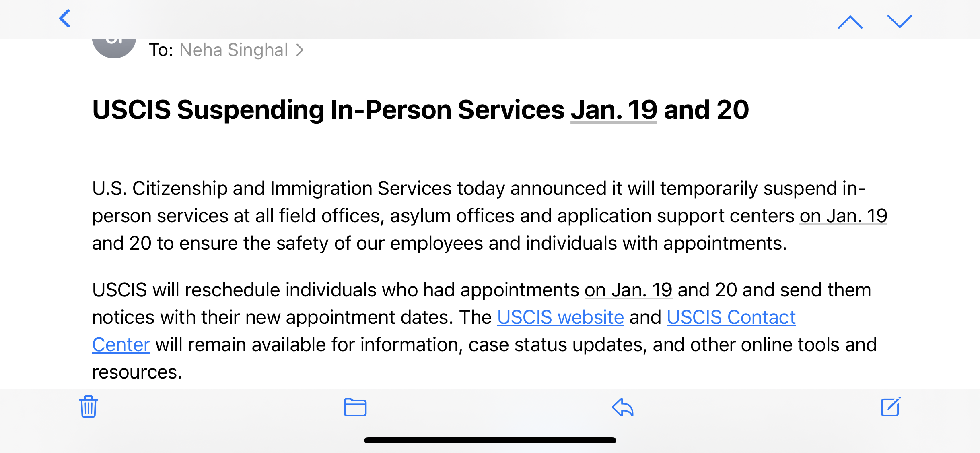Show the next message with down arrow
This screenshot has height=453, width=980.
pos(900,22)
